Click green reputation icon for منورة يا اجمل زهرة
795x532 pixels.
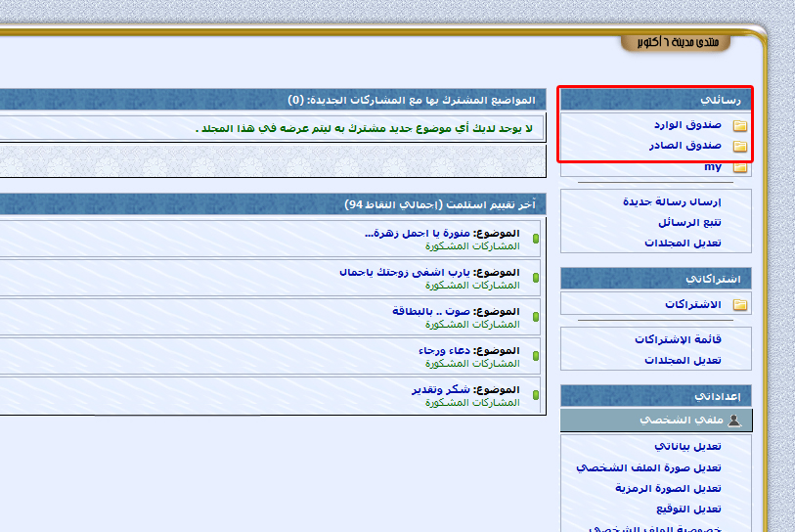(x=536, y=239)
